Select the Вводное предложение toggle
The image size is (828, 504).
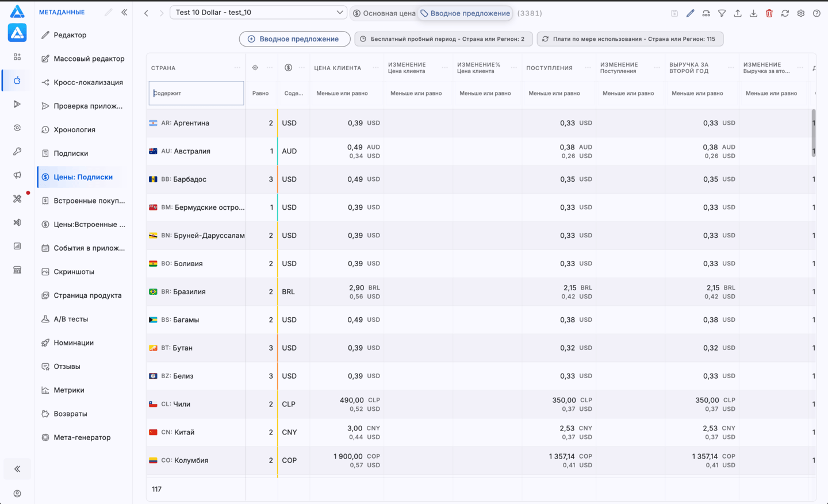(465, 13)
